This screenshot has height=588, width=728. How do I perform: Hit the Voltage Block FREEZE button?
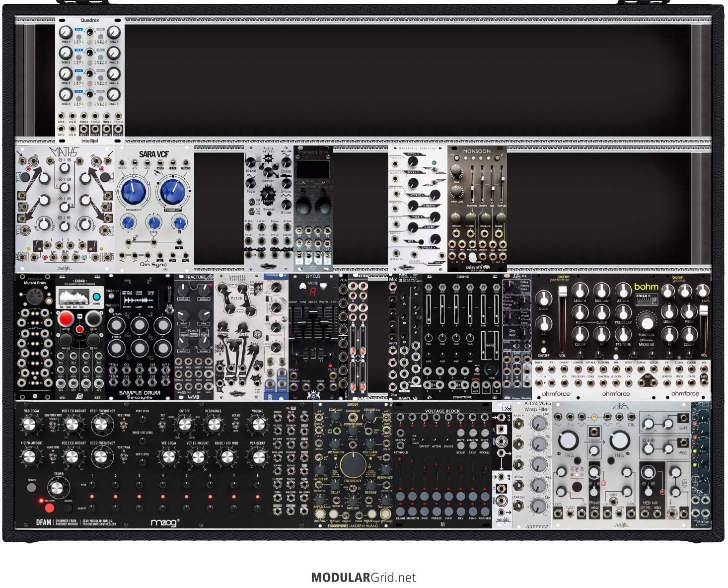pyautogui.click(x=437, y=511)
